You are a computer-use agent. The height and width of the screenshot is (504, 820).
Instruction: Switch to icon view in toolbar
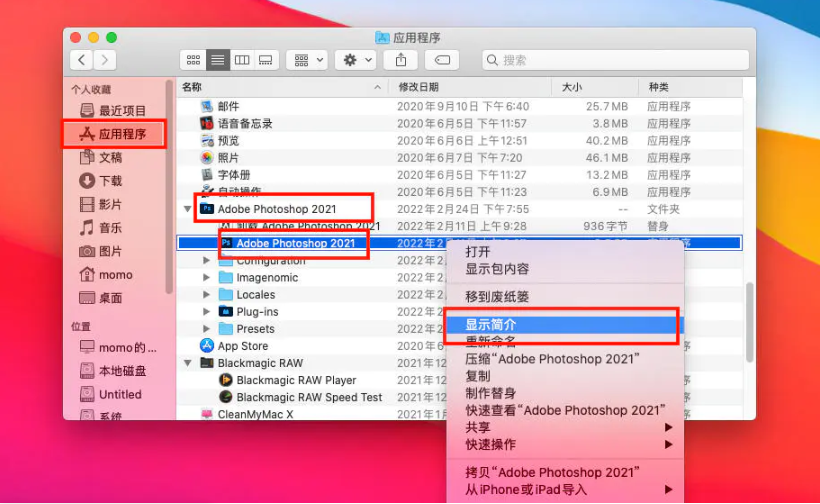(x=193, y=60)
